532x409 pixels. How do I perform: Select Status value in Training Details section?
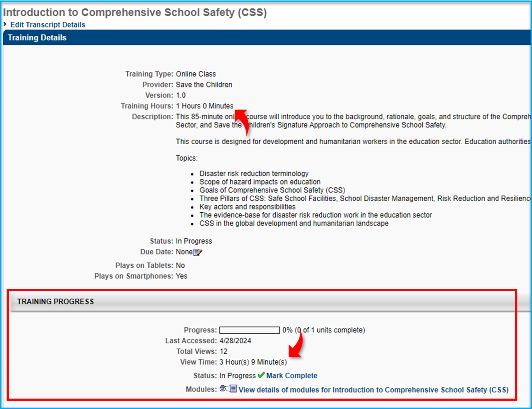coord(194,241)
